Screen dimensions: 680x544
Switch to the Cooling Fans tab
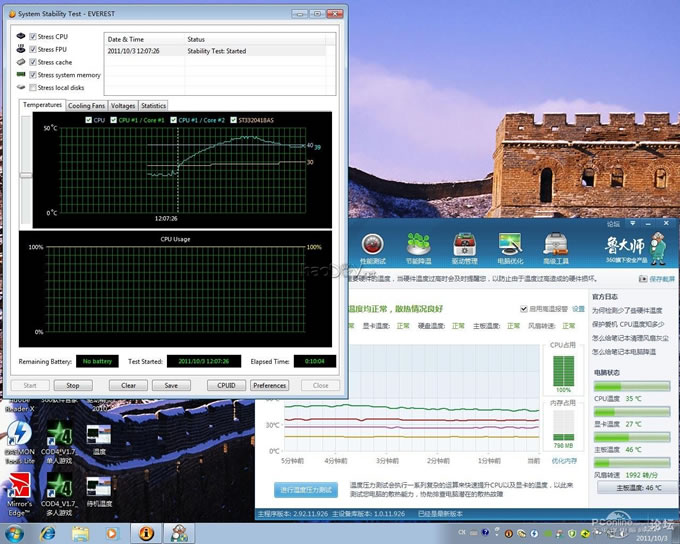[x=86, y=105]
